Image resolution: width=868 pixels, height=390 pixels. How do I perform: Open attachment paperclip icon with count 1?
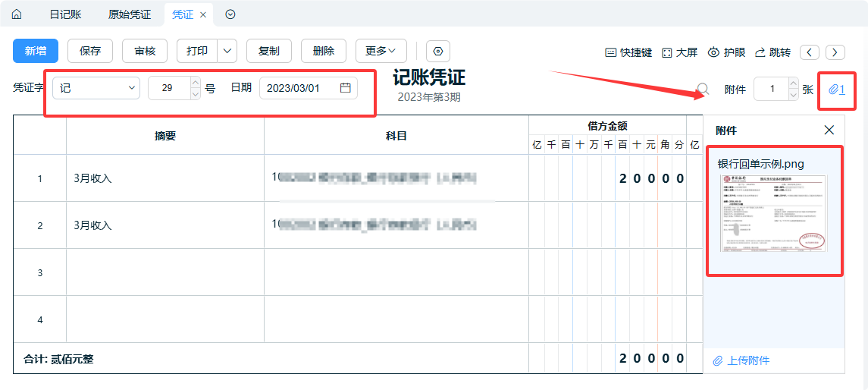point(837,90)
